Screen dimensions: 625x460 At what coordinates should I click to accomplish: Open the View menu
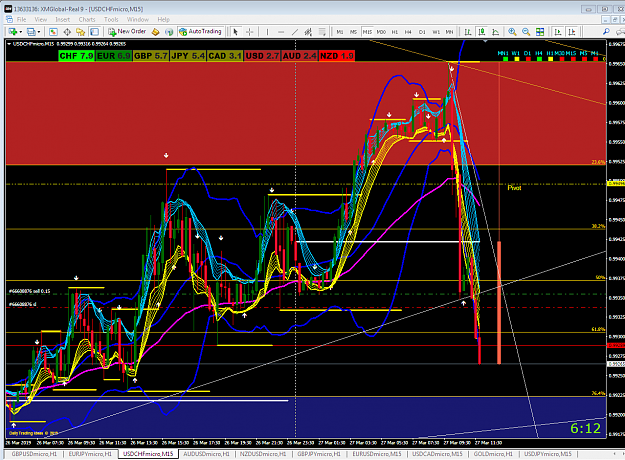click(41, 20)
